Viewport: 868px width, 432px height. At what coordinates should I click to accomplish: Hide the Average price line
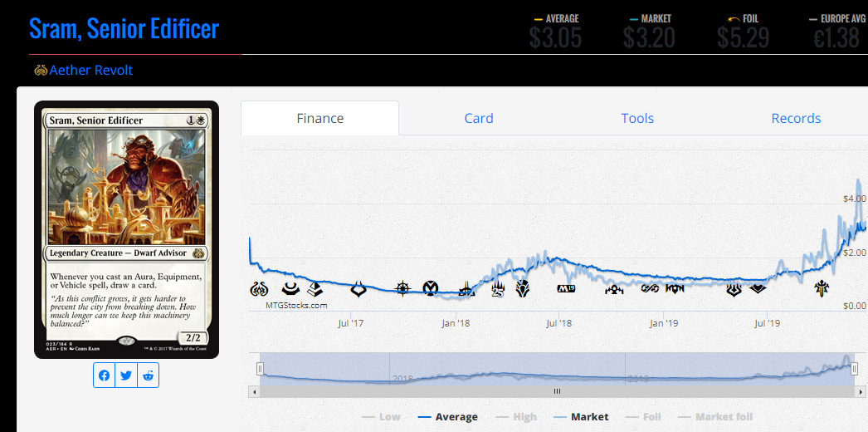click(448, 416)
